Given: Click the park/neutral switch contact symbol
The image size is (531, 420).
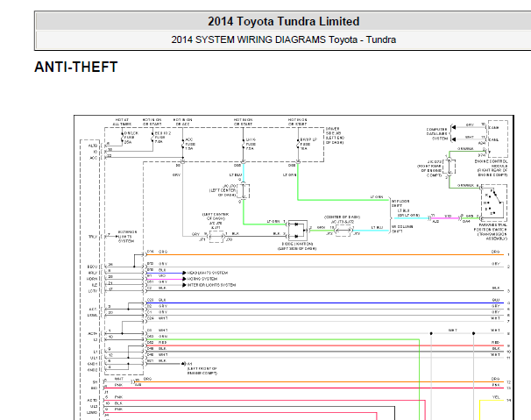Looking at the screenshot, I should tap(494, 202).
